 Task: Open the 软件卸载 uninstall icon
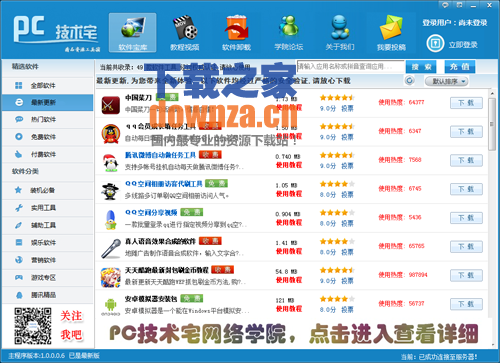(236, 32)
